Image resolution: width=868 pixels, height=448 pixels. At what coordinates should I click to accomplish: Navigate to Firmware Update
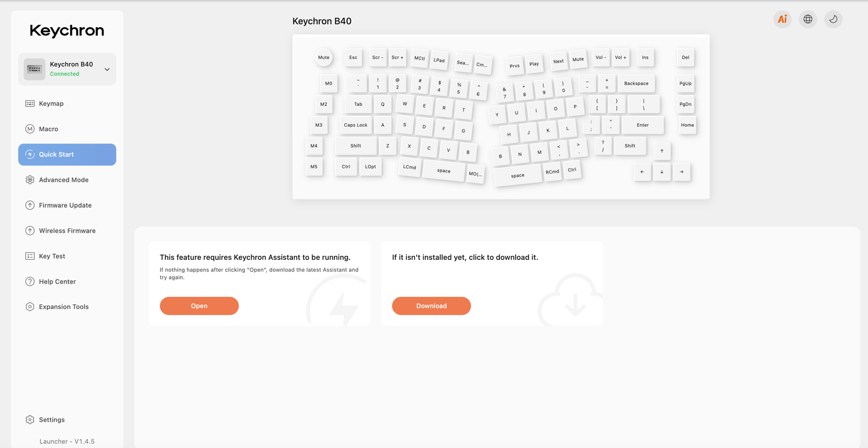[x=67, y=205]
